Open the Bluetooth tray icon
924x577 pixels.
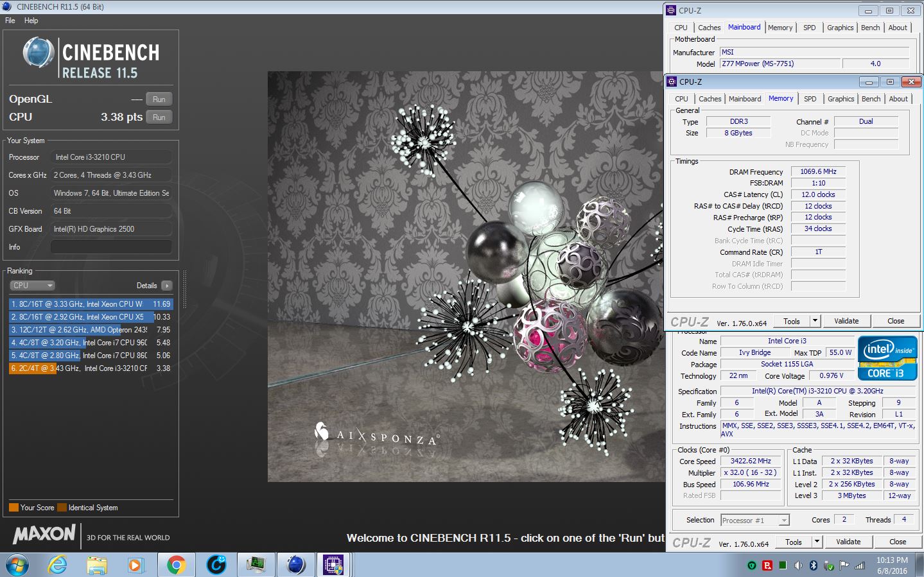click(813, 565)
